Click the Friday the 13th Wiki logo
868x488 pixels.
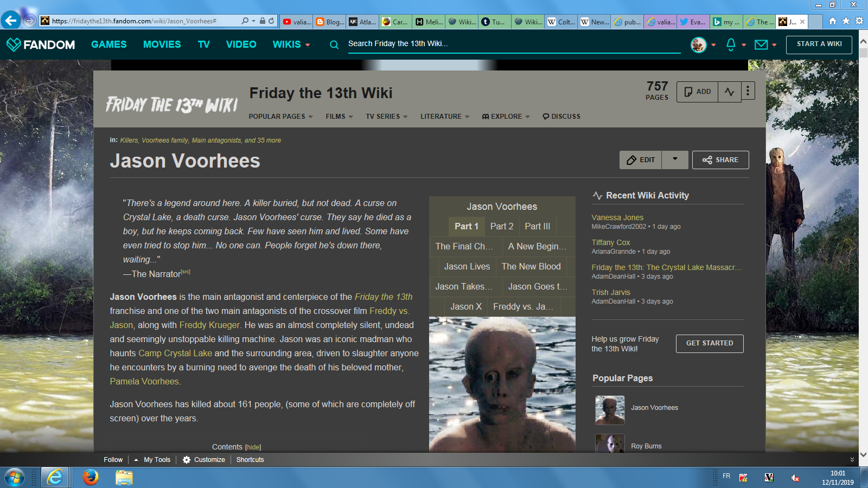coord(172,104)
